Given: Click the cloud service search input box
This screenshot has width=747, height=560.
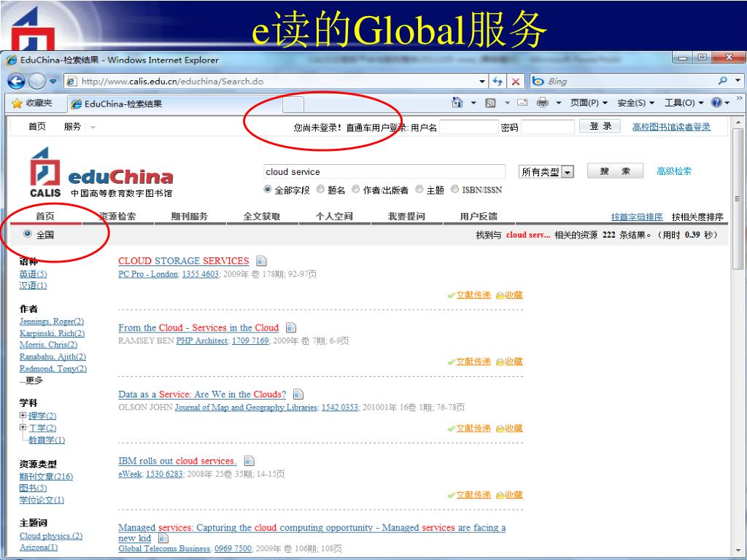Looking at the screenshot, I should point(384,172).
